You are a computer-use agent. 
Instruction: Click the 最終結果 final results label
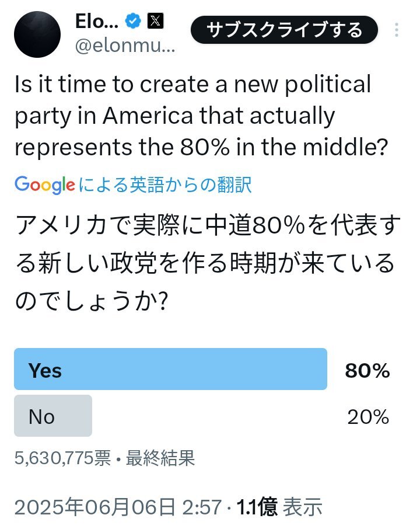pos(160,458)
